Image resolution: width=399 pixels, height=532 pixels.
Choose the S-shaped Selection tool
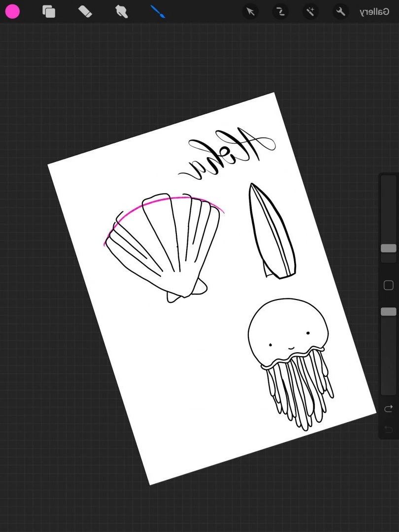(281, 12)
